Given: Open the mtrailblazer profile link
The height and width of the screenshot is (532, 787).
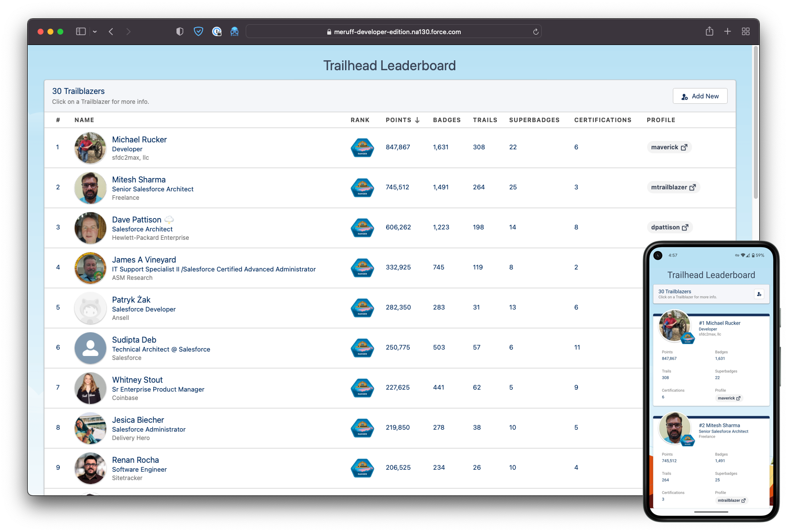Looking at the screenshot, I should click(x=673, y=187).
